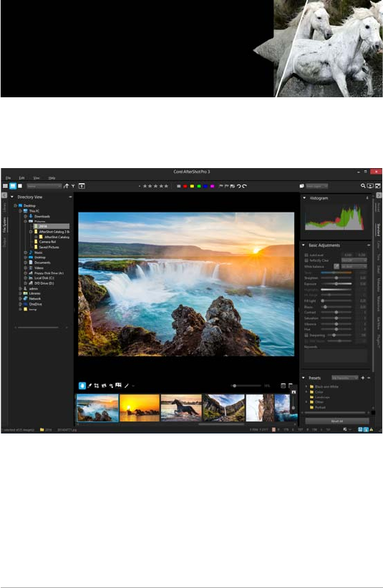Open the Edit menu
Viewport: 383px width, 588px height.
(21, 177)
